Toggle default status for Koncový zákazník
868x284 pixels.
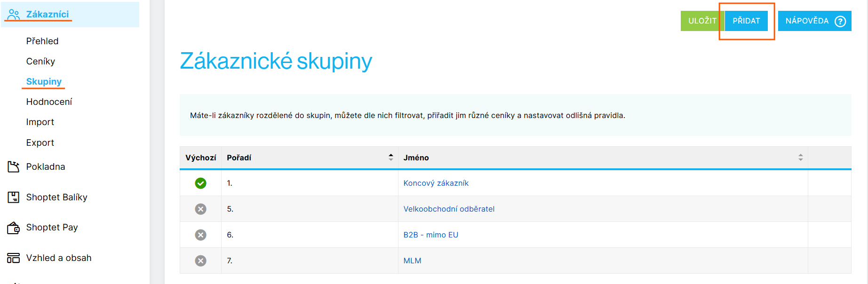(x=200, y=183)
